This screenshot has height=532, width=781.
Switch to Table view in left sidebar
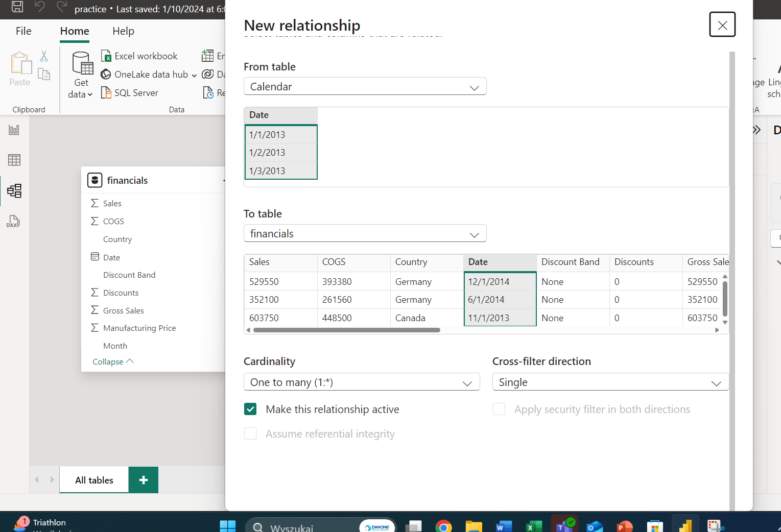pyautogui.click(x=14, y=160)
